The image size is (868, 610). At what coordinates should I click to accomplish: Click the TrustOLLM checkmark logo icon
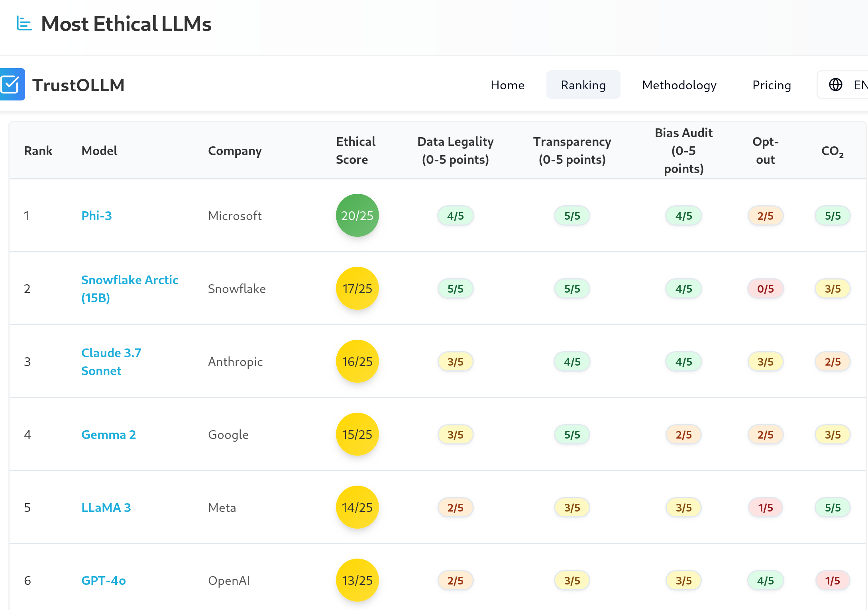tap(12, 85)
